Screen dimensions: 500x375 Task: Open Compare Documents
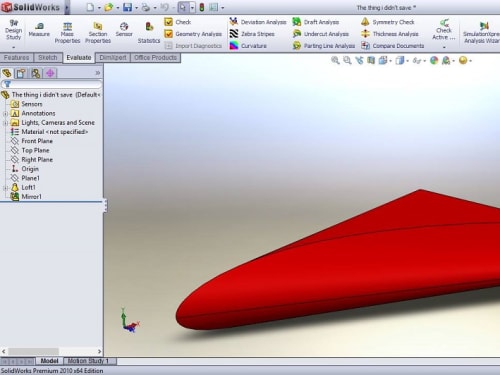pyautogui.click(x=393, y=46)
